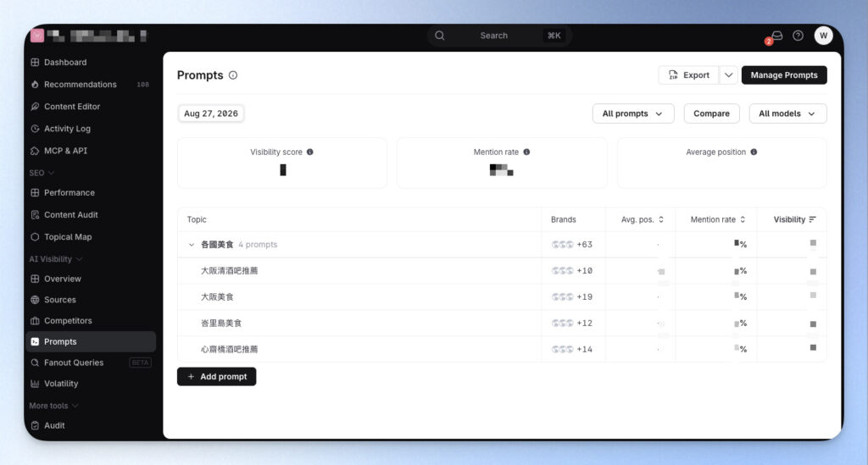Viewport: 868px width, 465px height.
Task: Click the Content Editor pen icon
Action: click(35, 107)
